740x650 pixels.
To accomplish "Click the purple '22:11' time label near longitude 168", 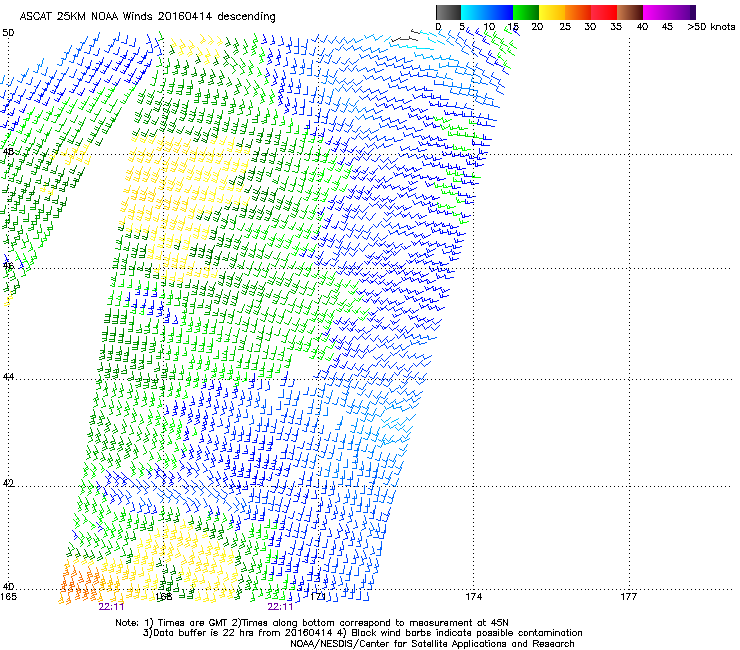I will 111,607.
